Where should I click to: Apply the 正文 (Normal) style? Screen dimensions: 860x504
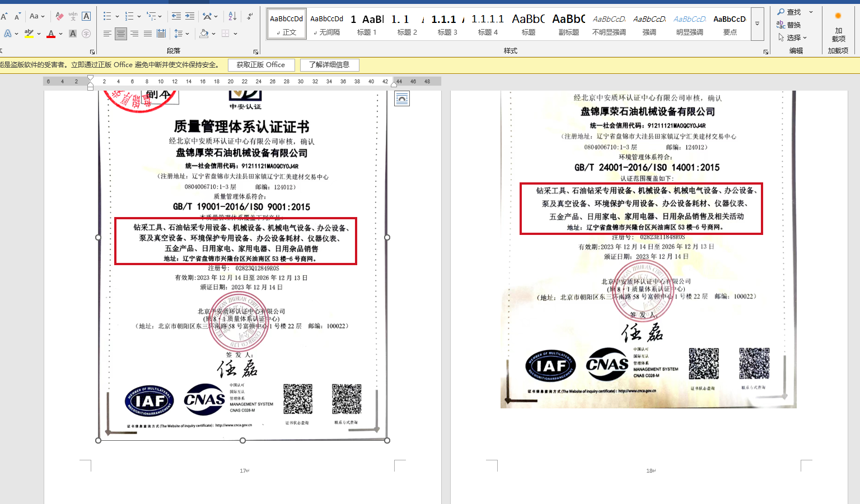click(x=287, y=24)
